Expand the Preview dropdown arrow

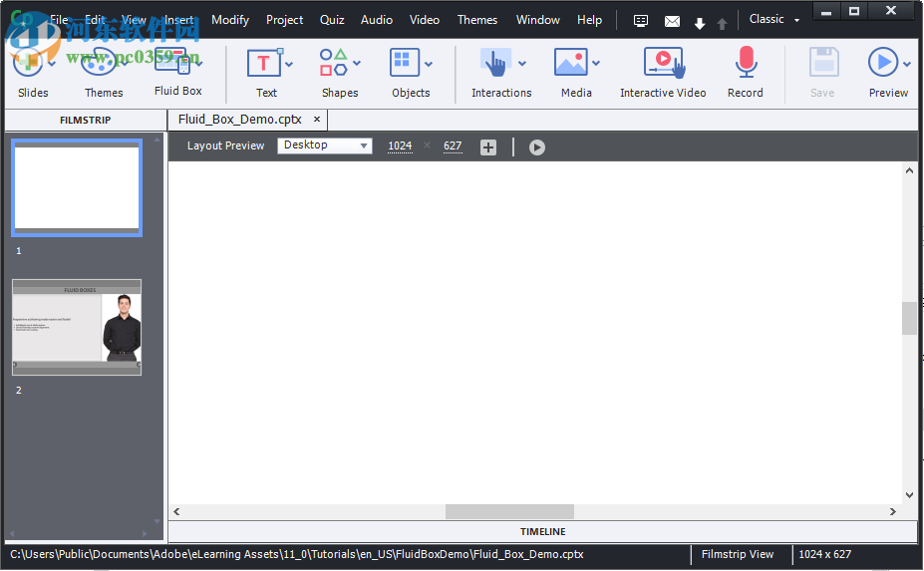[x=907, y=64]
